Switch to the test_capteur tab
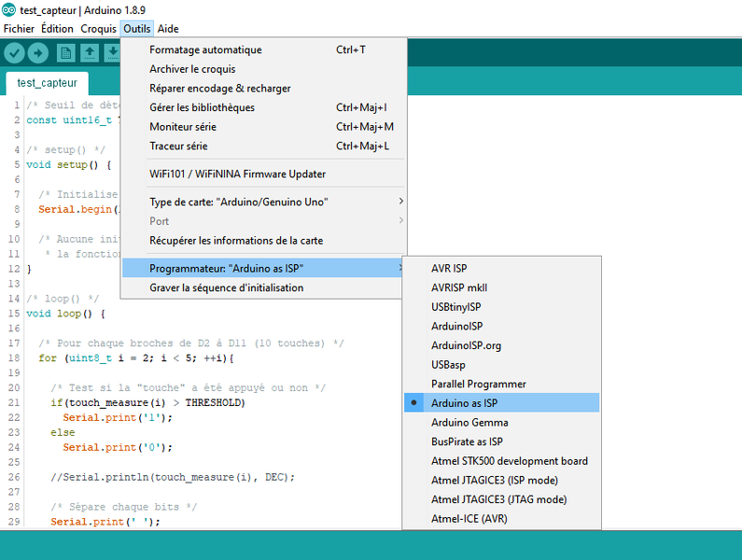Viewport: 742px width, 560px height. tap(48, 83)
